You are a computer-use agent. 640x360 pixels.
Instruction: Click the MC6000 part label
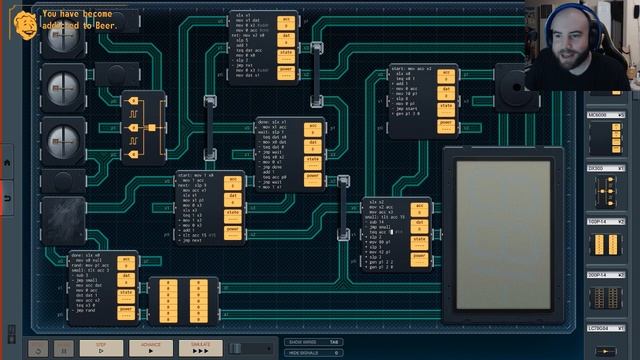[606, 115]
